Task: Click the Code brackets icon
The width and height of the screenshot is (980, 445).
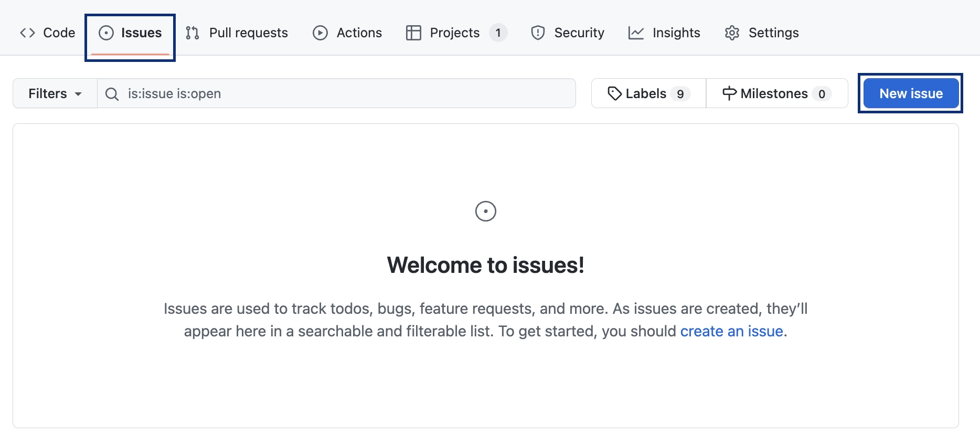Action: 27,33
